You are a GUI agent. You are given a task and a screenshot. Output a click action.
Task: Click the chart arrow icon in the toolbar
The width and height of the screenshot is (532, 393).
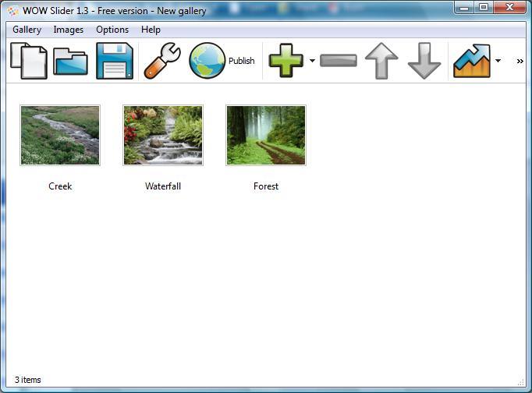click(472, 61)
